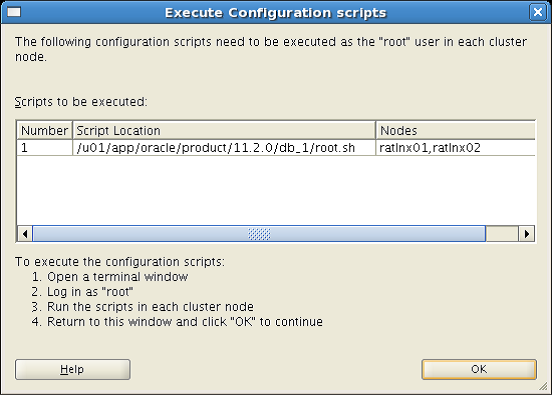Click the scrollbar track right of thumb

[502, 234]
